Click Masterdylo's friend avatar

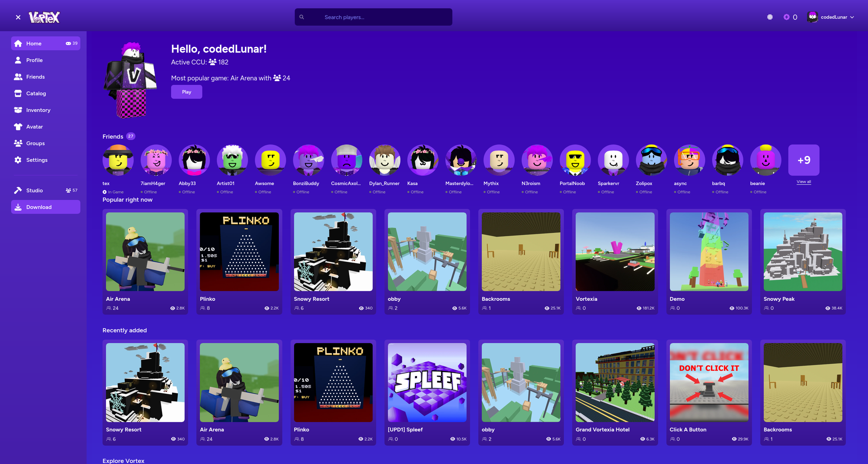461,160
